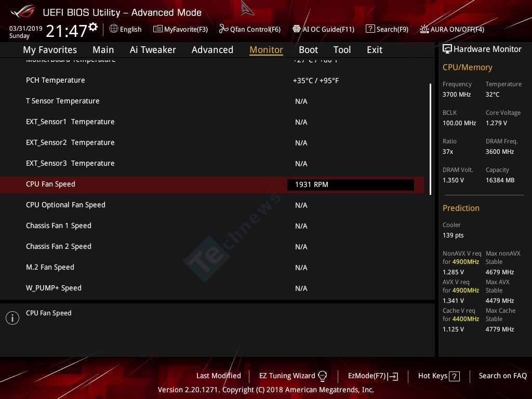This screenshot has width=532, height=399.
Task: Click the 4400MHz cache frequency text
Action: 465,319
